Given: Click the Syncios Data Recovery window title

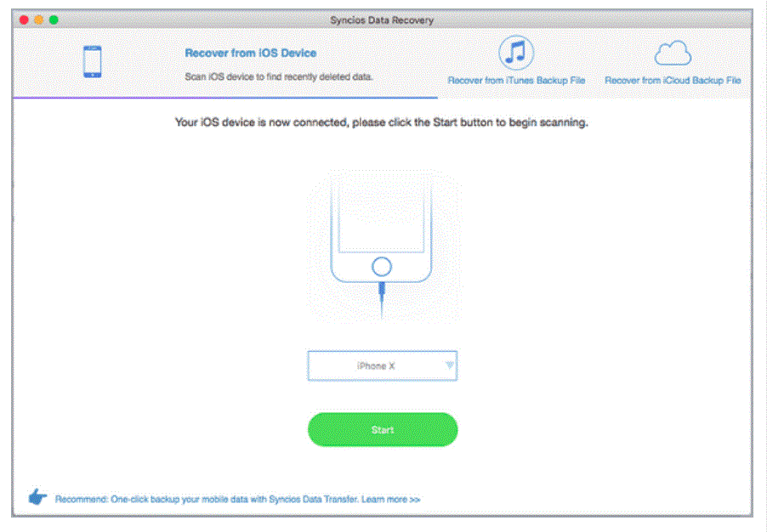Looking at the screenshot, I should coord(382,20).
